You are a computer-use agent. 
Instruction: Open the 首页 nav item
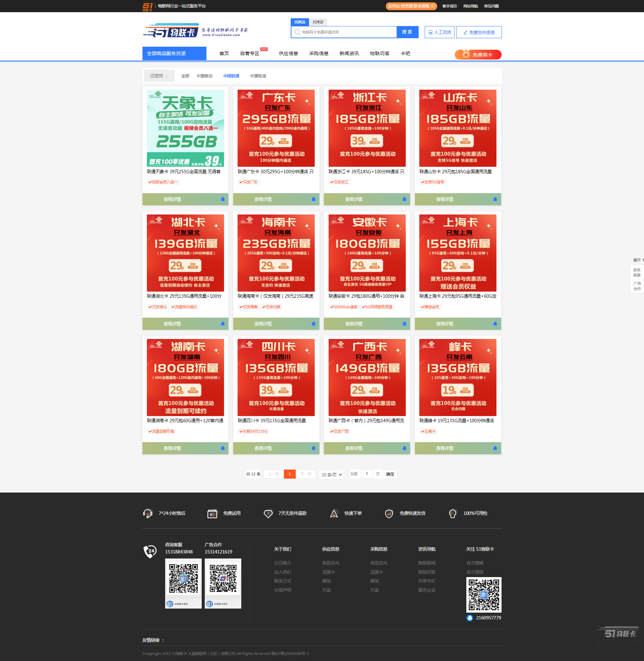click(x=224, y=53)
